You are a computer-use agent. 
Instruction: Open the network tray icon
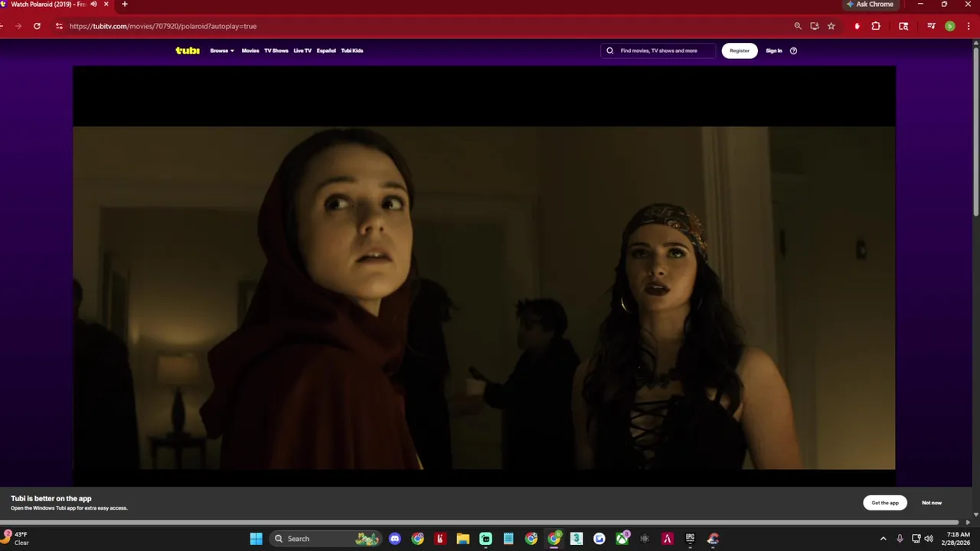916,539
